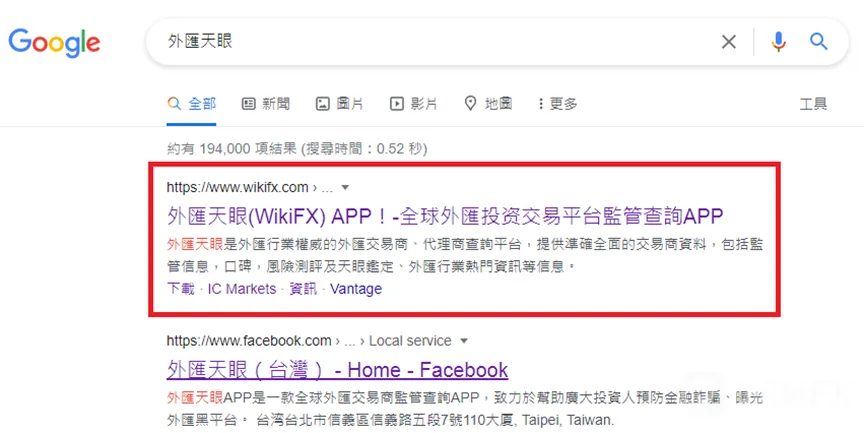Open the 下載 sitelink
864x433 pixels.
click(181, 289)
